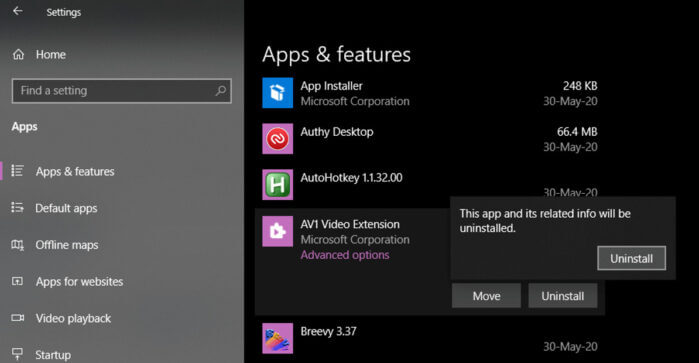
Task: Click Microsoft Corporation under AV1 Video Extension
Action: point(355,240)
